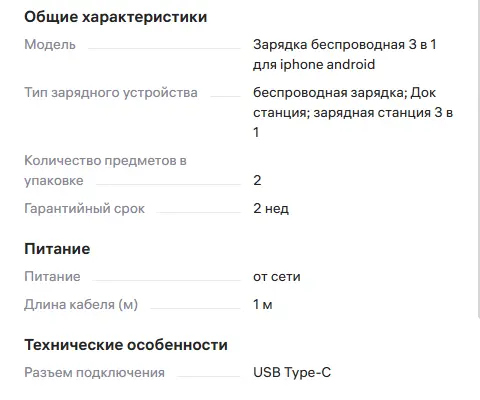Viewport: 480px width, 400px height.
Task: Click the text зарядная станция 3 в
Action: (x=383, y=113)
